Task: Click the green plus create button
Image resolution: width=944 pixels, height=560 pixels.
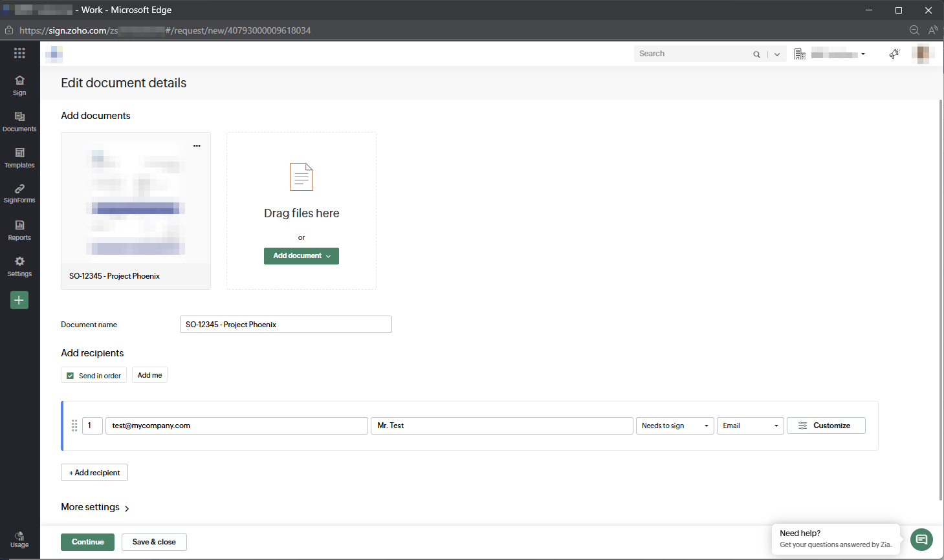Action: coord(19,300)
